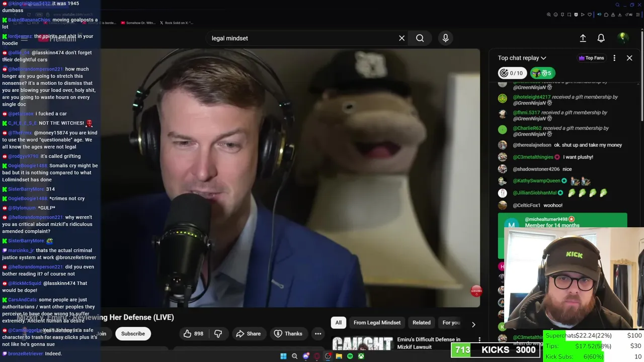
Task: Click the browser shield privacy icon
Action: pyautogui.click(x=576, y=15)
